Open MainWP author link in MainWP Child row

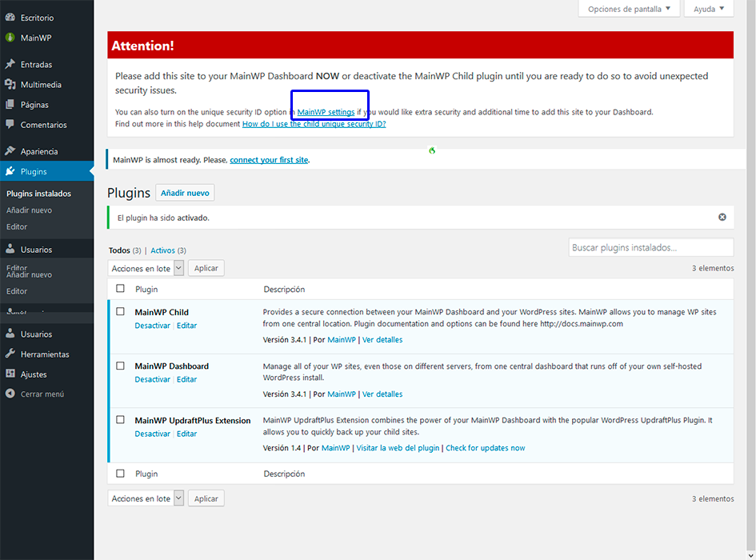point(342,339)
